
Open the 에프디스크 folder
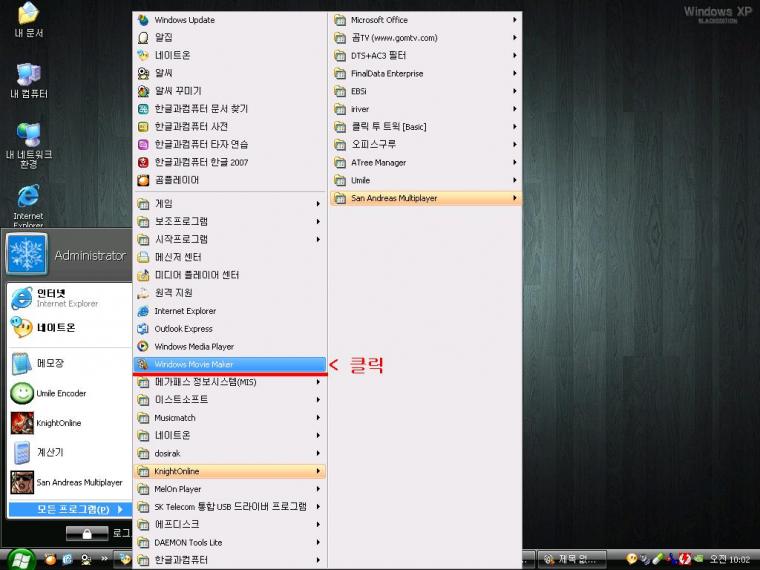point(229,524)
